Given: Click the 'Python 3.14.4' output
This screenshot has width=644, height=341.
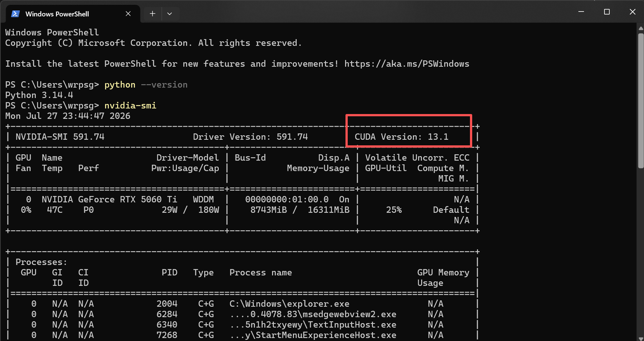Looking at the screenshot, I should 39,95.
